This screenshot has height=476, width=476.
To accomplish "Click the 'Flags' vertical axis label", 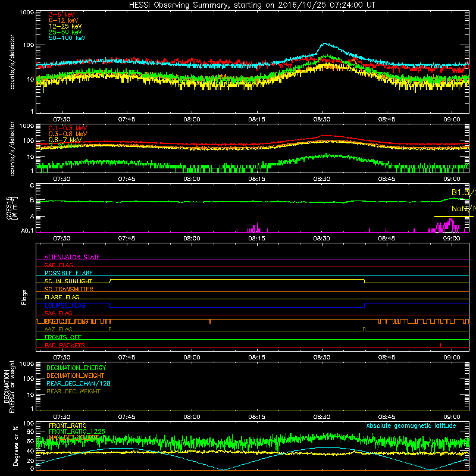I will 24,297.
